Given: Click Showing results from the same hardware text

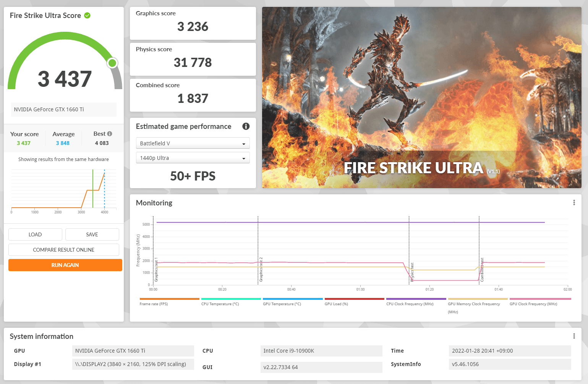Looking at the screenshot, I should 63,159.
